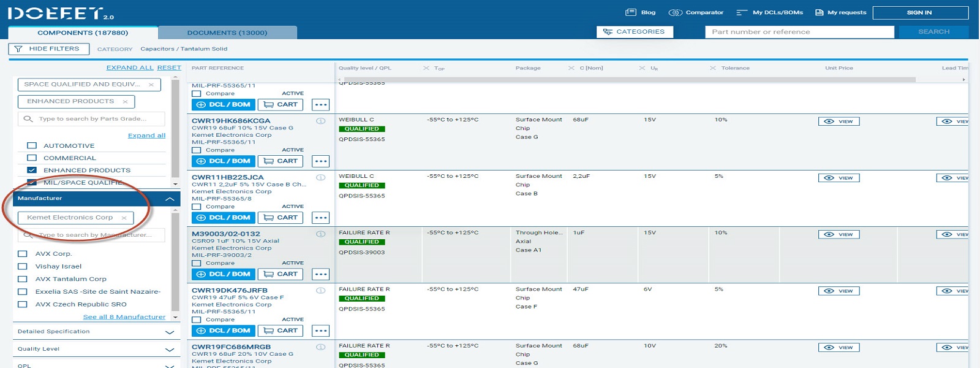
Task: View unit price for CWR19DK476JRFB
Action: click(x=839, y=291)
